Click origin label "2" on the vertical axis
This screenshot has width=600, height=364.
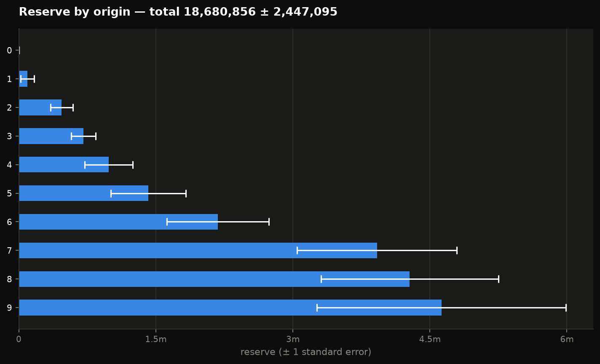pyautogui.click(x=9, y=107)
